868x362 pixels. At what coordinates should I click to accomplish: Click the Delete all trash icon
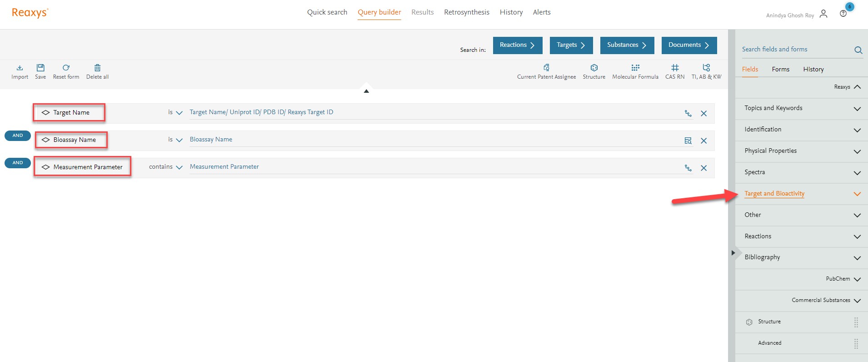[97, 68]
